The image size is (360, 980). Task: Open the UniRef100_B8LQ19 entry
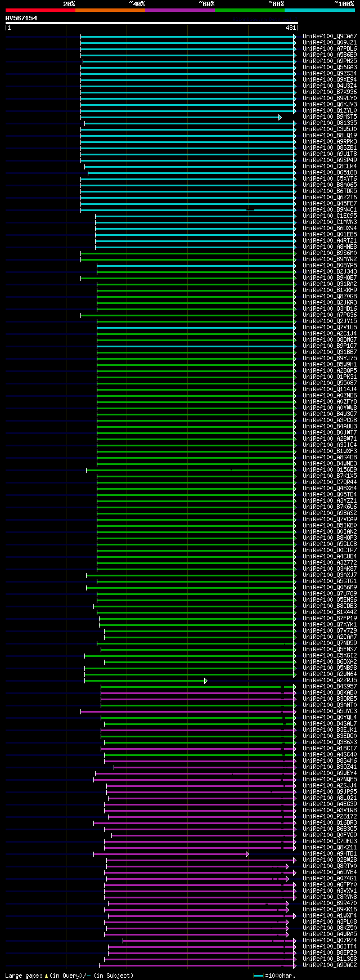pos(330,136)
